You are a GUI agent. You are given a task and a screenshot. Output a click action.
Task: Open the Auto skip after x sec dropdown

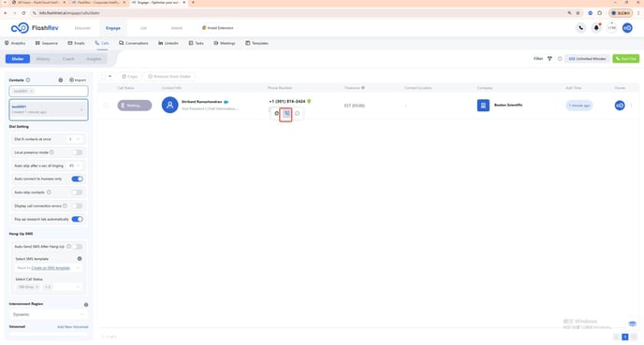(75, 165)
